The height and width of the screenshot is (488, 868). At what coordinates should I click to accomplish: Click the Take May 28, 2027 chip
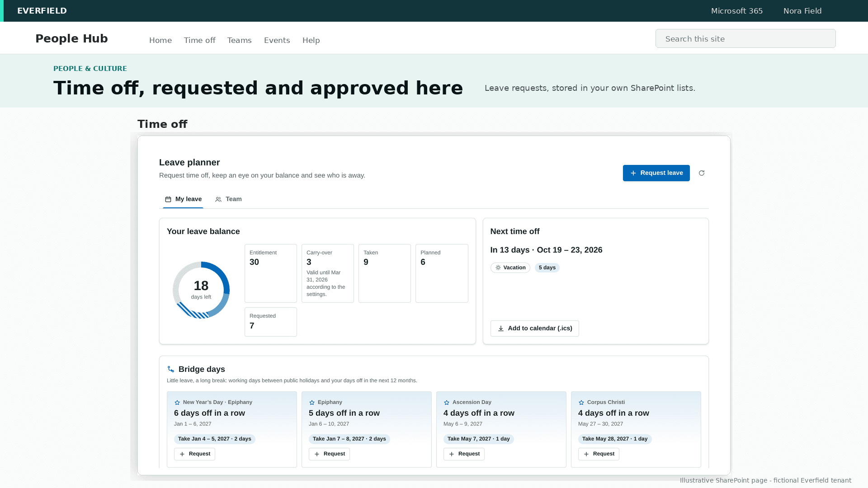[x=615, y=439]
